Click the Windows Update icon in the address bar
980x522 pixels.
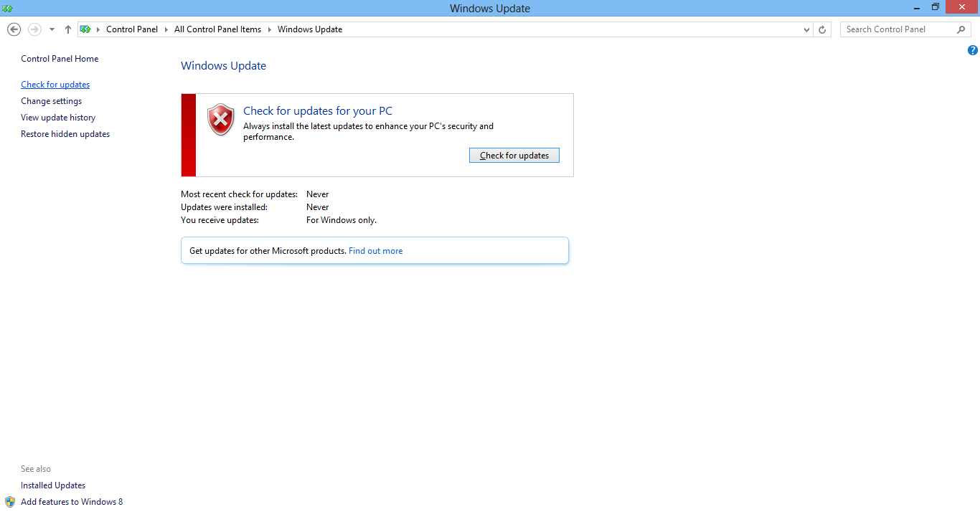[x=86, y=29]
